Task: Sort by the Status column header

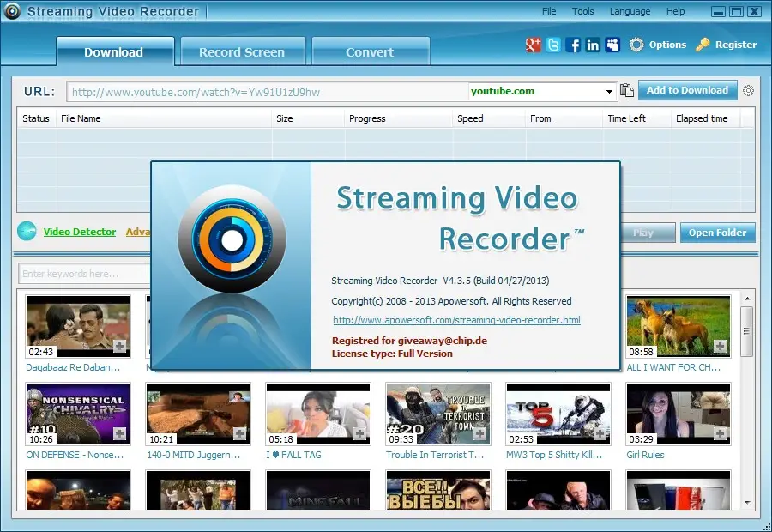Action: point(36,118)
